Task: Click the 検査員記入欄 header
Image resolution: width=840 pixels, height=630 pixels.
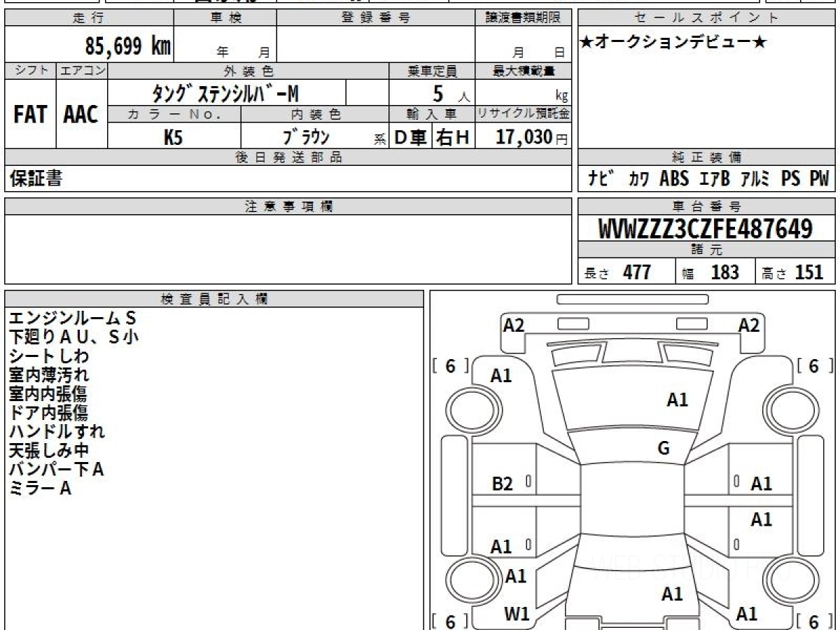Action: 214,298
